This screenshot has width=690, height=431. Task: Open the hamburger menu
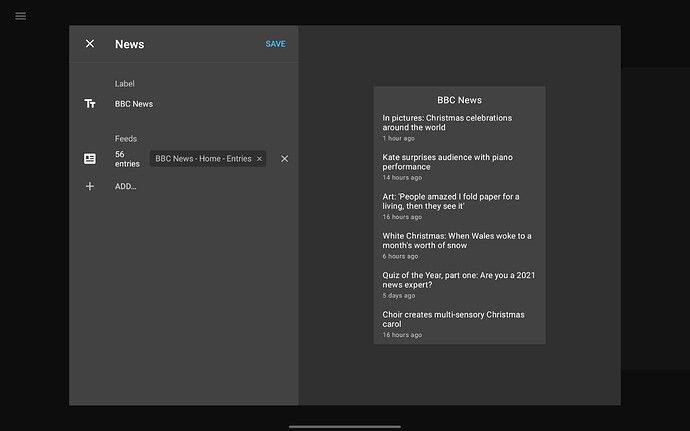click(x=20, y=16)
